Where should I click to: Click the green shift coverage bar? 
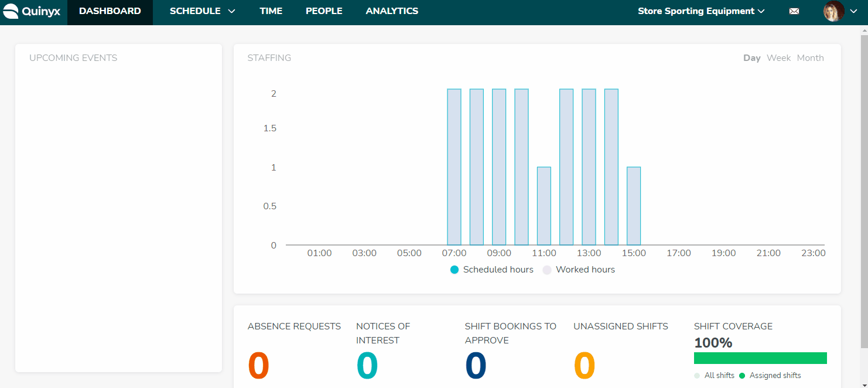(x=760, y=358)
